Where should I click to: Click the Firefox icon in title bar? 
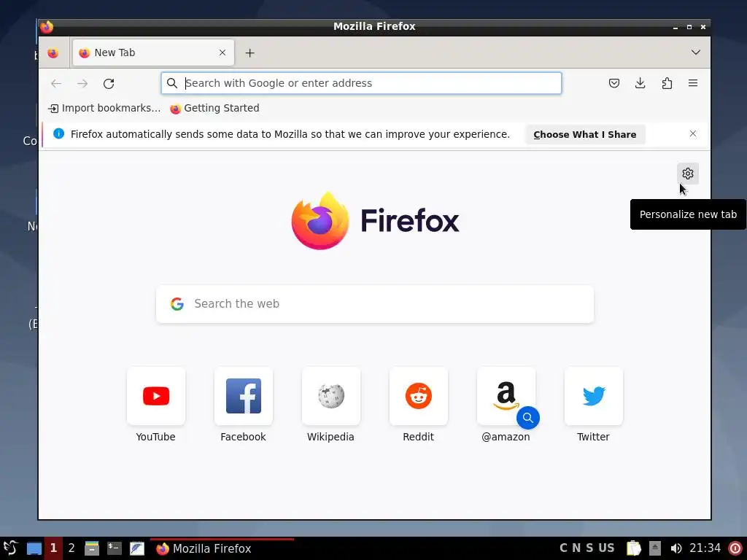[x=47, y=27]
